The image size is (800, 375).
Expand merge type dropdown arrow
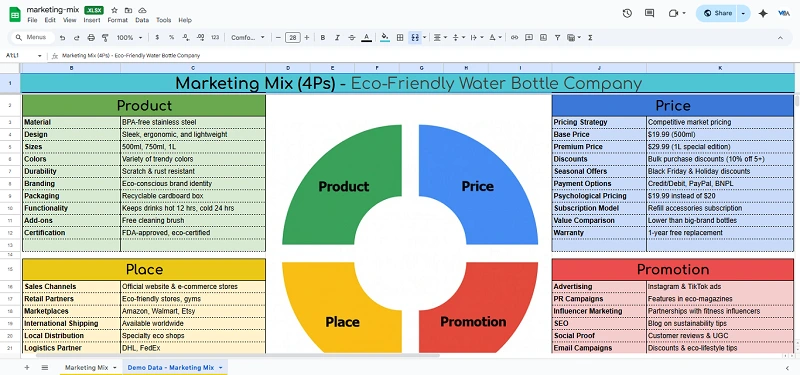click(424, 38)
